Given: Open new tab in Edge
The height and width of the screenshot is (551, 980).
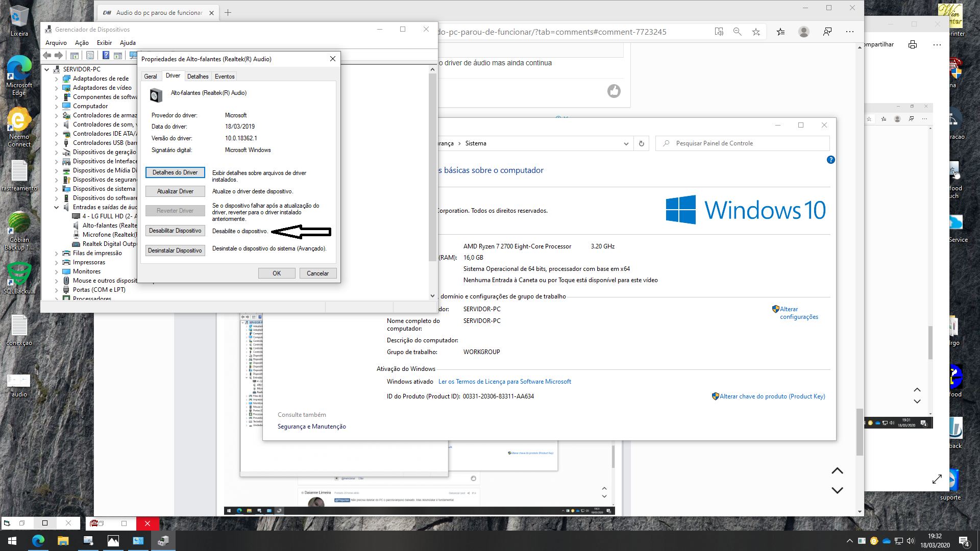Looking at the screenshot, I should click(x=228, y=13).
